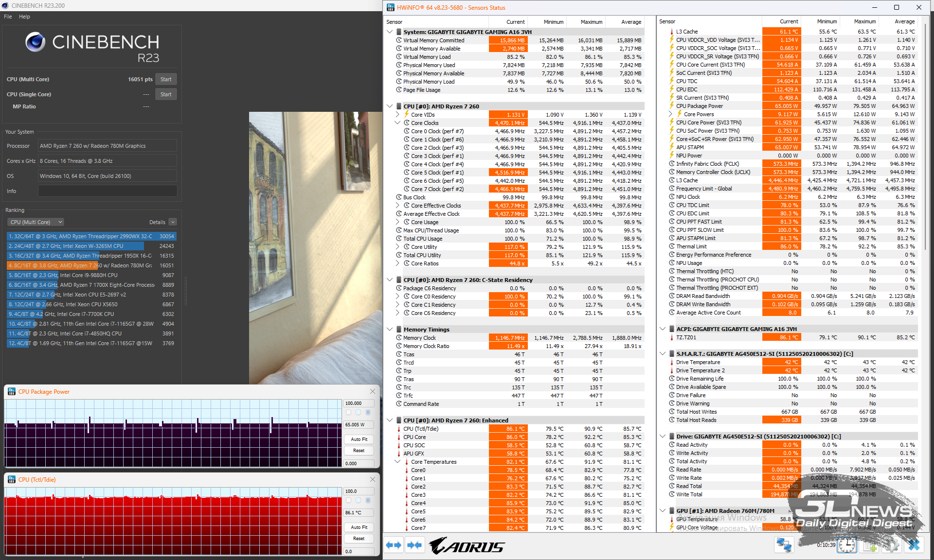This screenshot has width=934, height=560.
Task: Click the AORUS logo in HWiNFO
Action: 467,546
